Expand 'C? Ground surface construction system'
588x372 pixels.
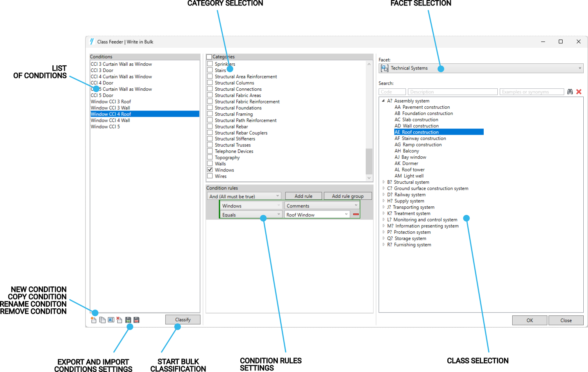coord(383,188)
